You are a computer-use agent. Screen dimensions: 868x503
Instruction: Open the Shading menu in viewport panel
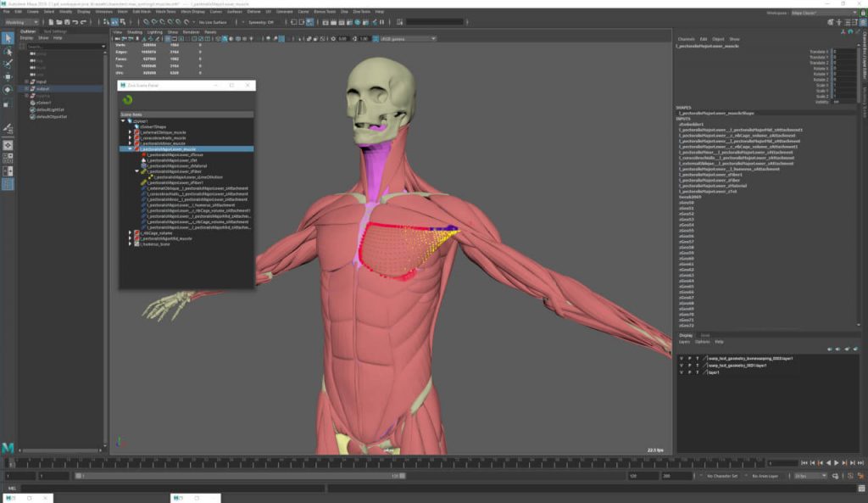click(x=134, y=31)
